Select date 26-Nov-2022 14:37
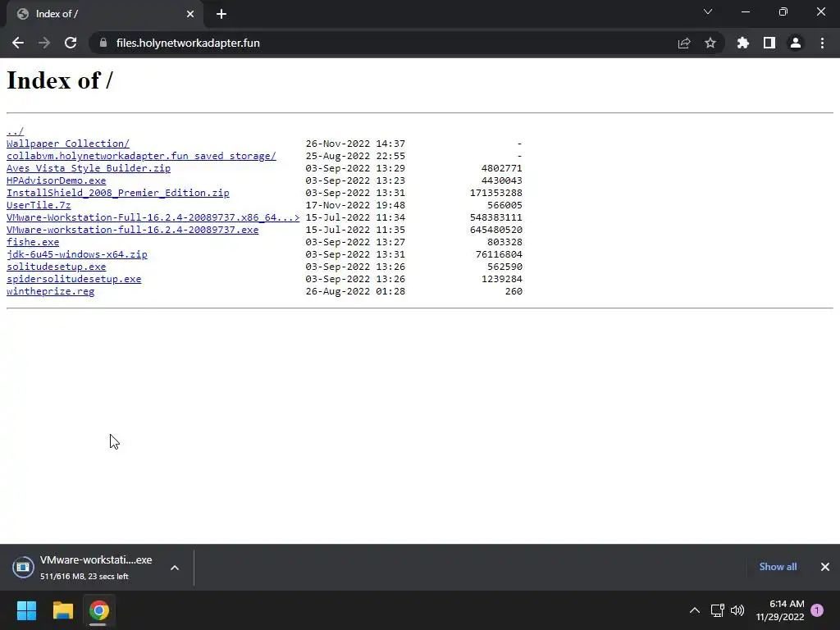Viewport: 840px width, 630px height. coord(355,144)
